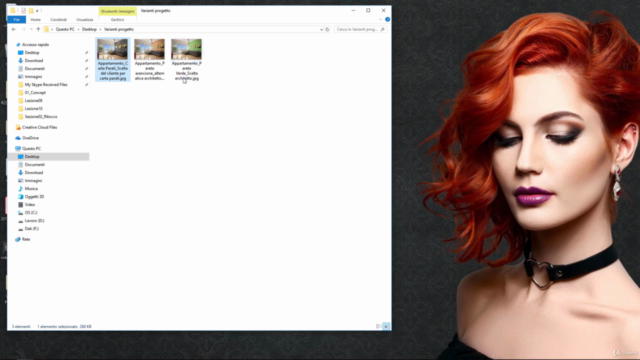This screenshot has width=640, height=360.
Task: Click the Strumenti immagini contextual tab header
Action: 117,11
